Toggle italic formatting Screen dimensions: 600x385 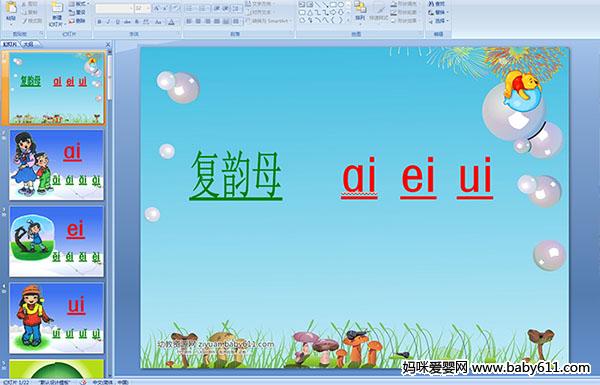108,22
